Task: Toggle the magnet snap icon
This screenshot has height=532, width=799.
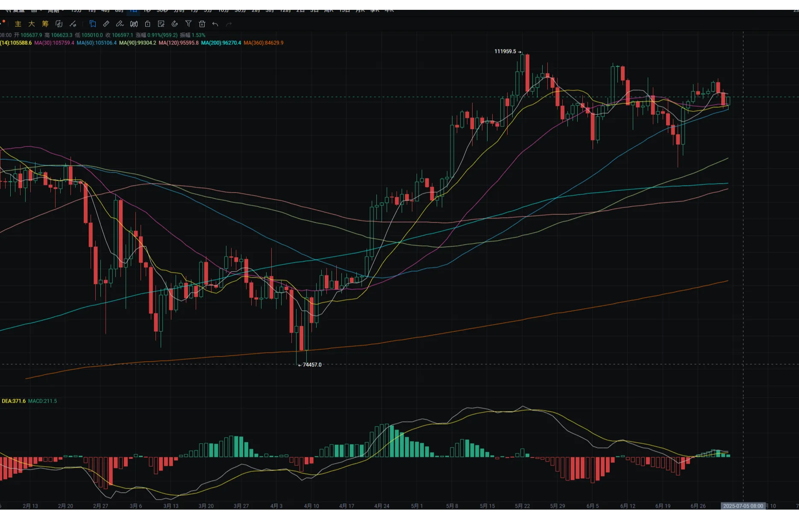Action: (x=175, y=24)
